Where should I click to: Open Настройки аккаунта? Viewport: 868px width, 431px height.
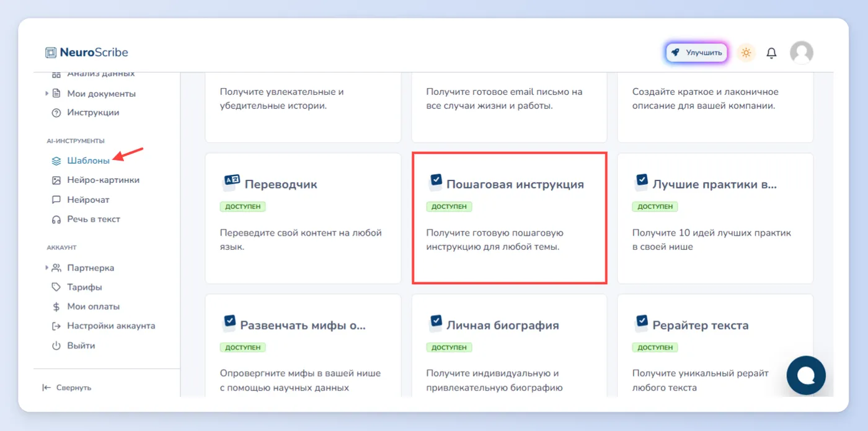click(112, 326)
